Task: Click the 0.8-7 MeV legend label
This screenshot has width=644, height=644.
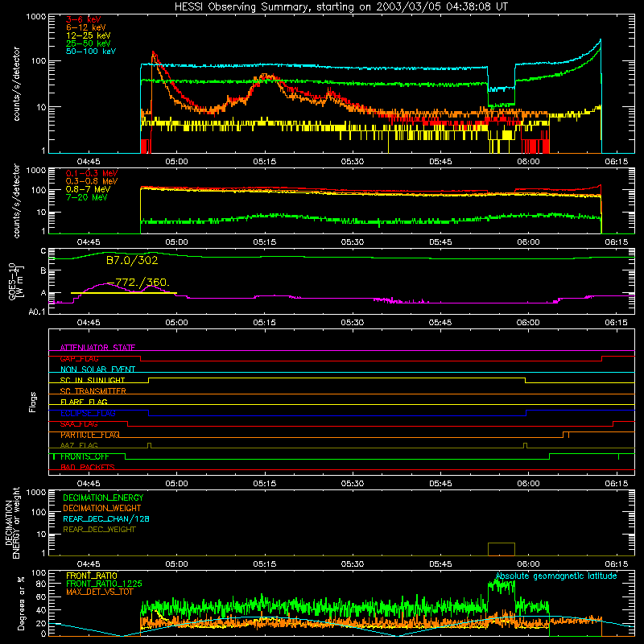Action: pos(88,189)
